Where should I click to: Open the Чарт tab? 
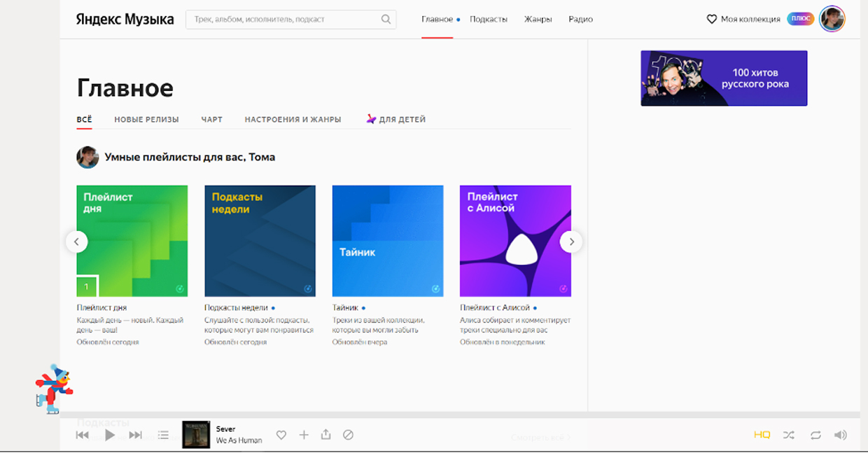pos(211,120)
